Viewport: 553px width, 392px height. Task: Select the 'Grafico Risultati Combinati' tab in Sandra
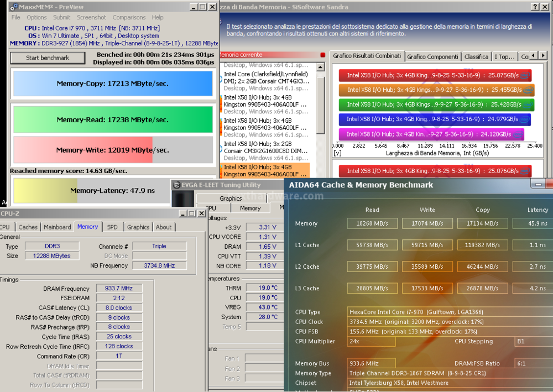[367, 56]
